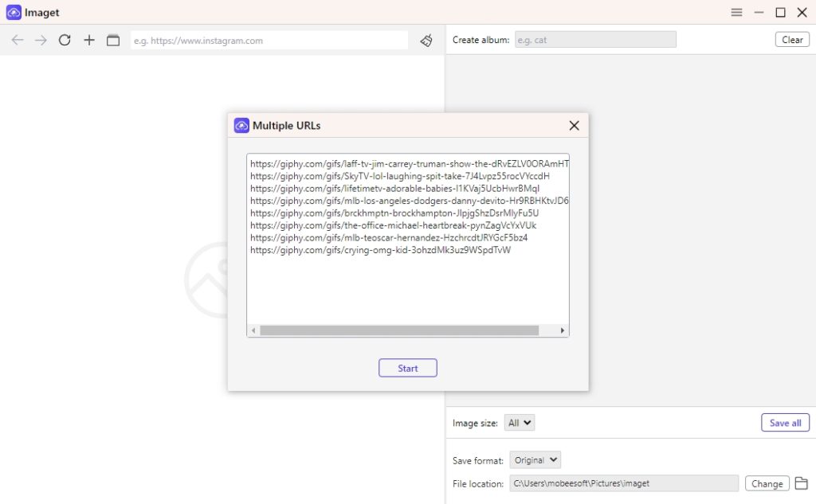Change the file save location
The image size is (816, 504).
766,483
